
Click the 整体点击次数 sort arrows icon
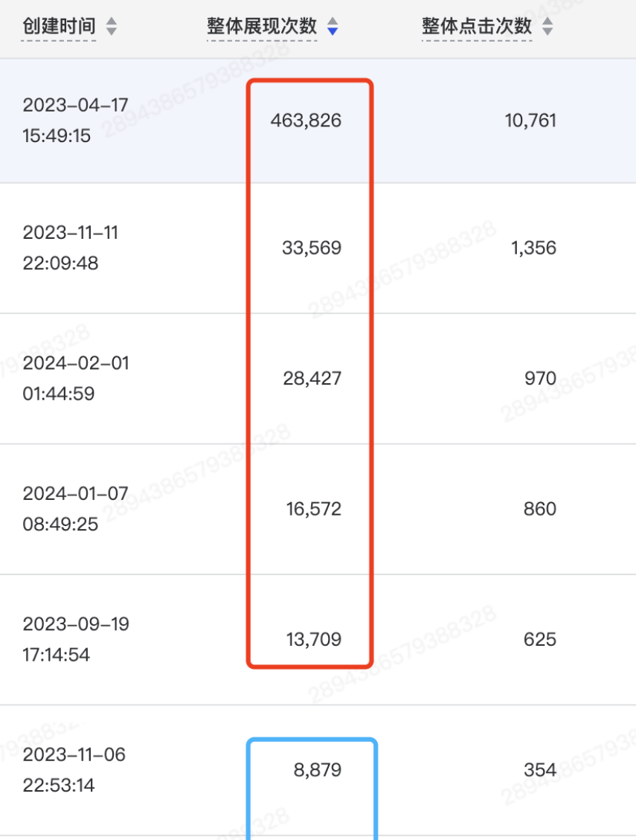click(547, 28)
